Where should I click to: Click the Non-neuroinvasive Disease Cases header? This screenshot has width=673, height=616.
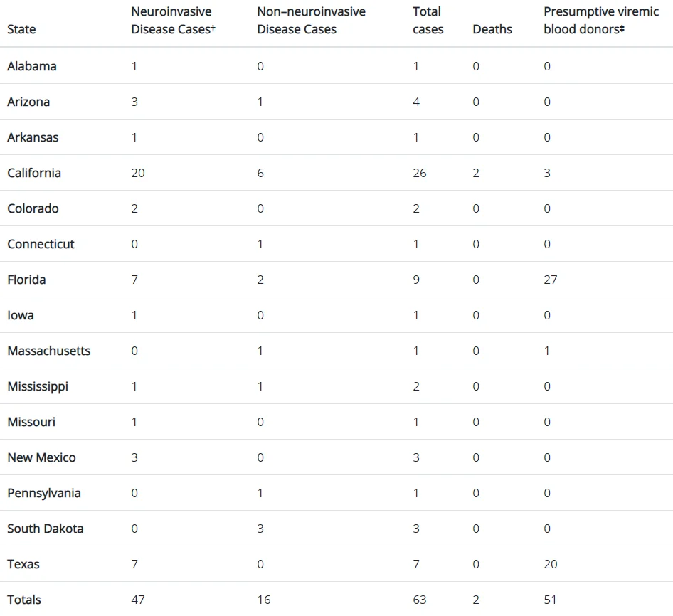311,20
